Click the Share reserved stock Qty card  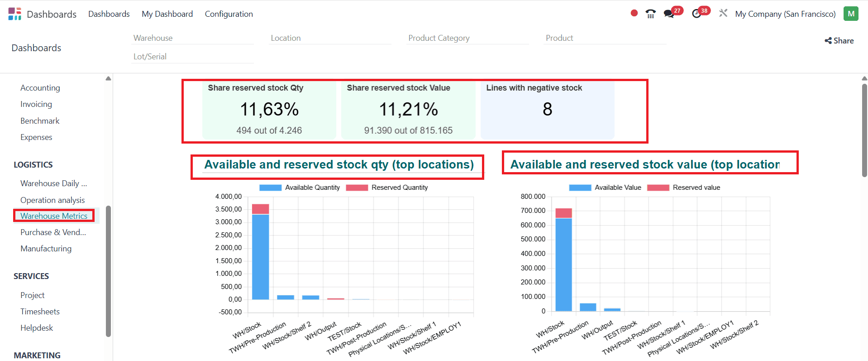click(x=269, y=110)
